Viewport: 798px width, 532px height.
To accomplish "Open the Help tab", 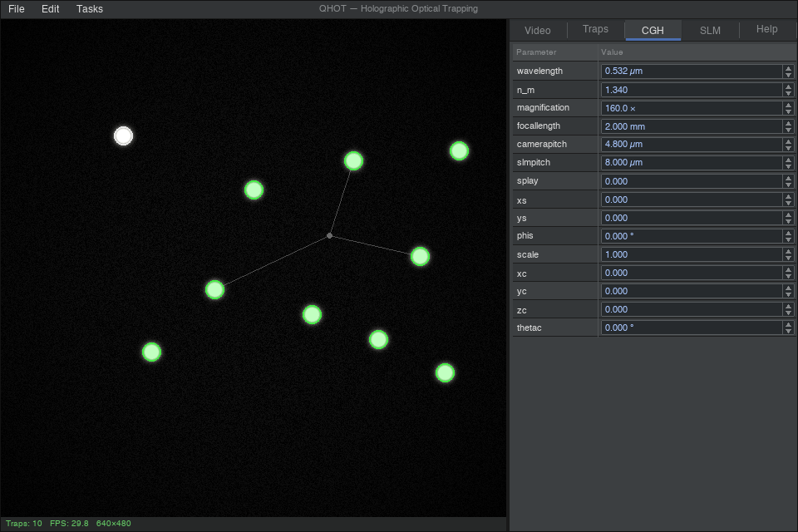I will 767,30.
